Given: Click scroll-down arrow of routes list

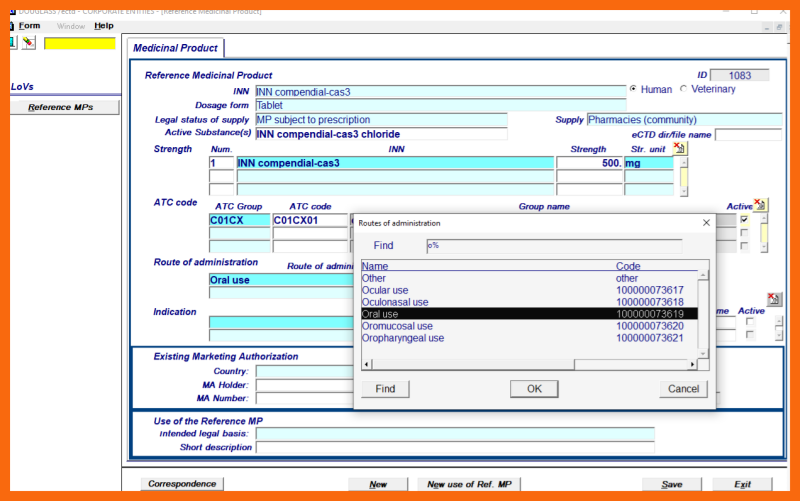Looking at the screenshot, I should (703, 354).
